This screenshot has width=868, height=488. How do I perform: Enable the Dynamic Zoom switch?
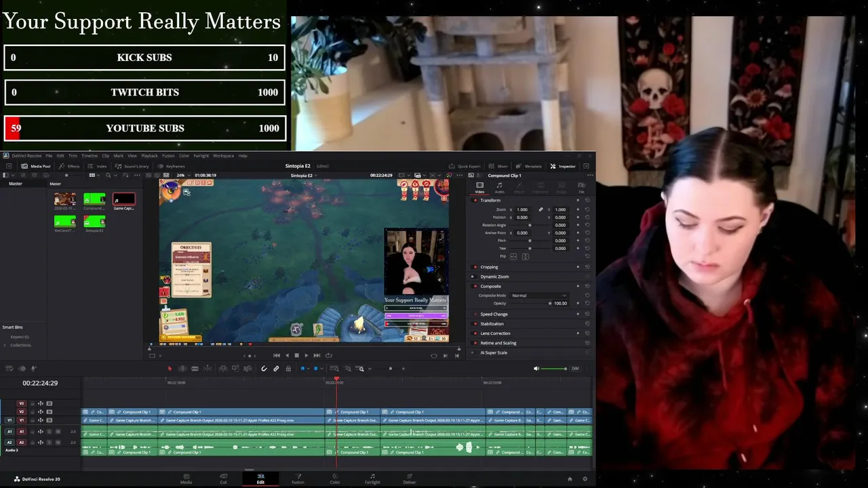tap(475, 277)
